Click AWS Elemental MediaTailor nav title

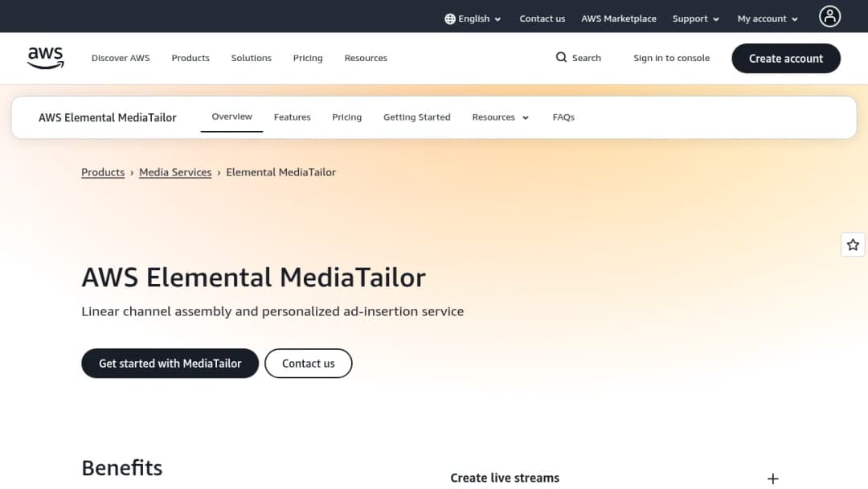coord(108,117)
